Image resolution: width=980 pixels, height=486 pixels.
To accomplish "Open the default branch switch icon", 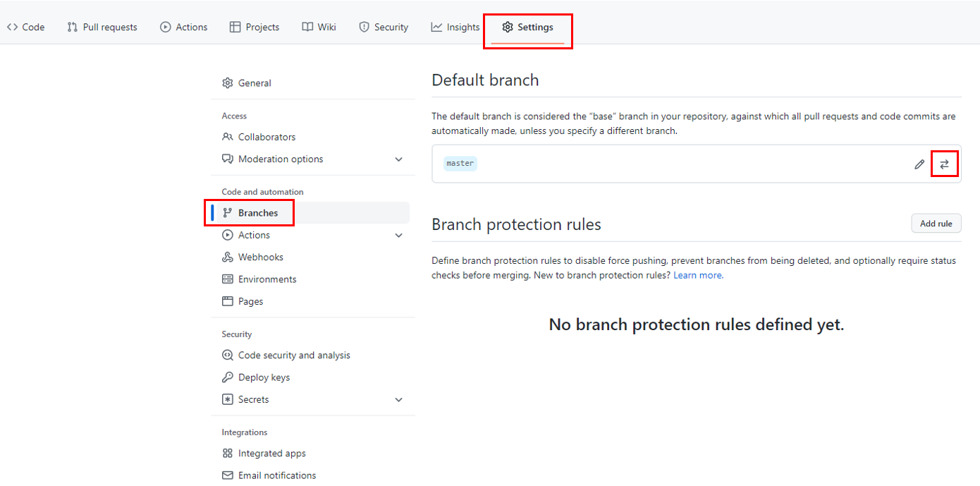I will click(944, 163).
